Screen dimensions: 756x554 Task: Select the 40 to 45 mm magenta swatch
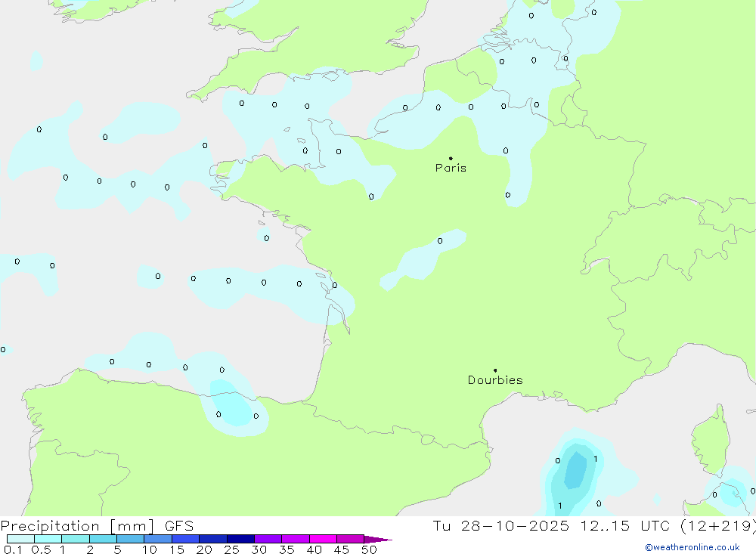click(323, 539)
